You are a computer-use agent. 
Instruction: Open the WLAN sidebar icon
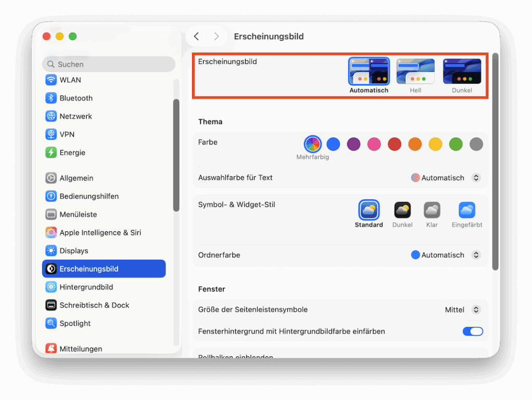51,80
